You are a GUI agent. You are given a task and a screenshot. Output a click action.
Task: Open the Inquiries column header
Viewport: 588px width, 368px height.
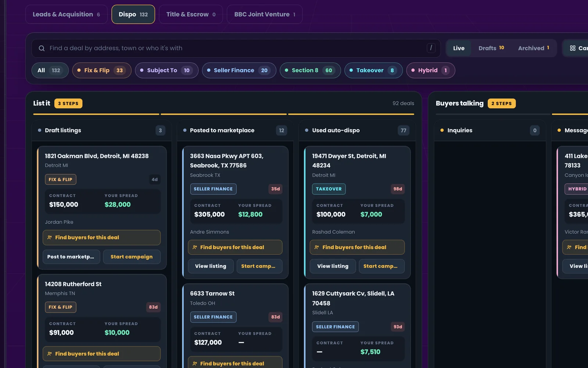point(490,130)
